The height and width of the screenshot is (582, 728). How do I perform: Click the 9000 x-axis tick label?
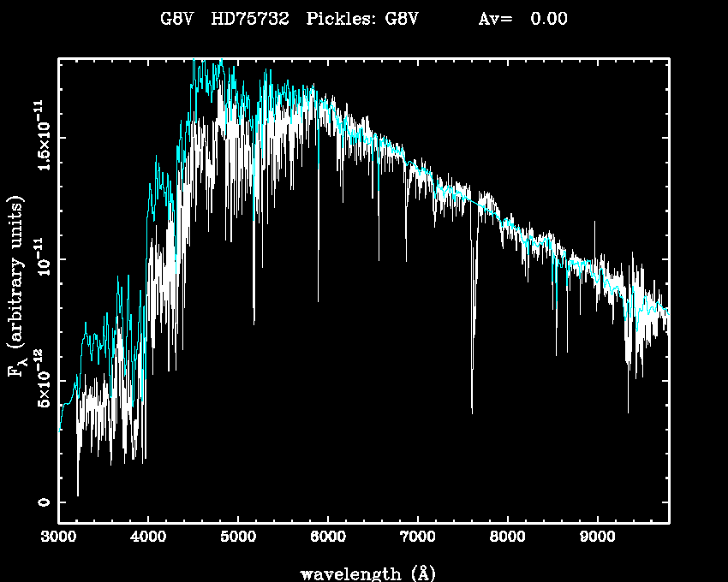[597, 539]
